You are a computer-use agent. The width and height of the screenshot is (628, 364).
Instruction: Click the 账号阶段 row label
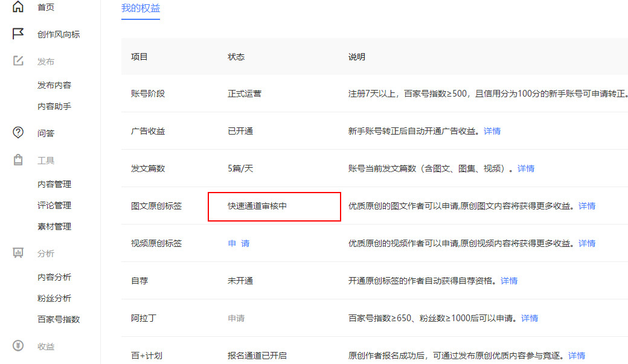coord(148,94)
